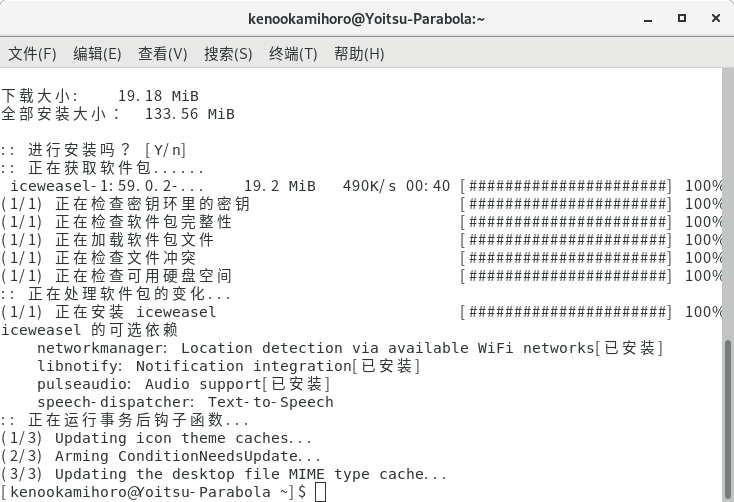Image resolution: width=734 pixels, height=502 pixels.
Task: Maximize the terminal window
Action: tap(679, 18)
